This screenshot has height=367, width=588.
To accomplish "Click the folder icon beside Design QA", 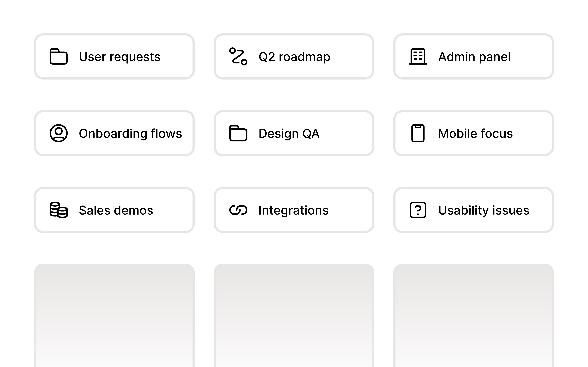I will pyautogui.click(x=238, y=133).
